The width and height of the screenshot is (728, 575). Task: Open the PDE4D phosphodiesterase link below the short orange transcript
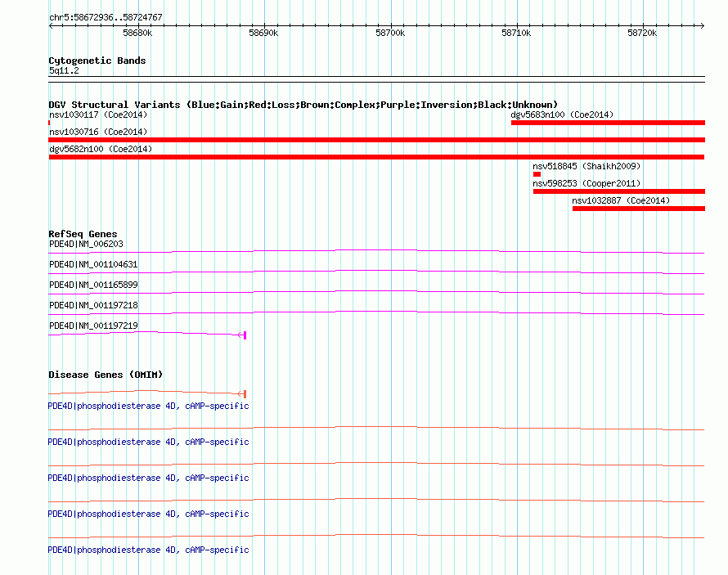coord(148,406)
